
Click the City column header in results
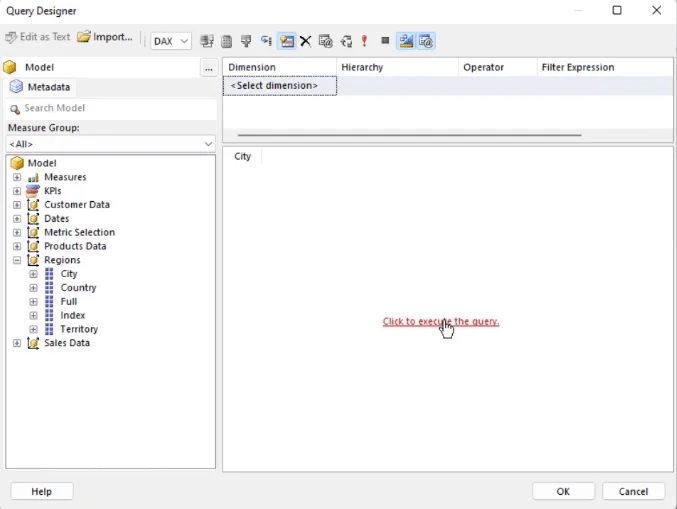[x=243, y=156]
